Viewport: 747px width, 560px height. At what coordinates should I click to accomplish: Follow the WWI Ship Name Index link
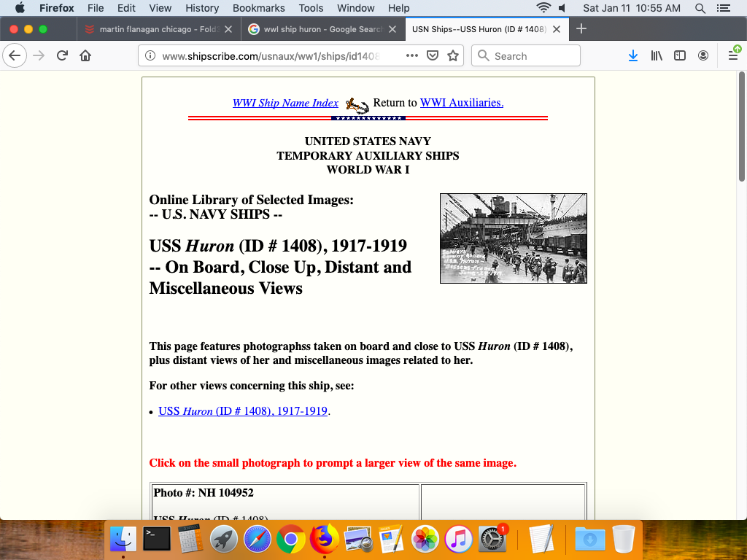click(285, 103)
